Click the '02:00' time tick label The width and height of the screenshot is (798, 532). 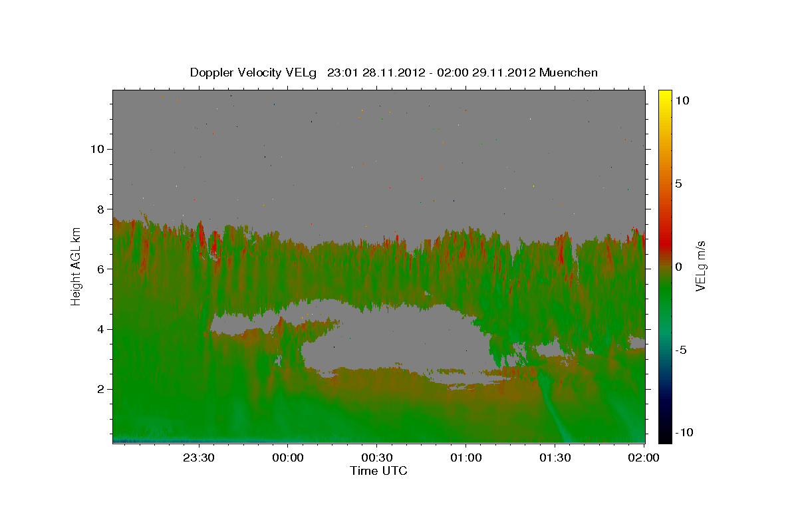[643, 458]
